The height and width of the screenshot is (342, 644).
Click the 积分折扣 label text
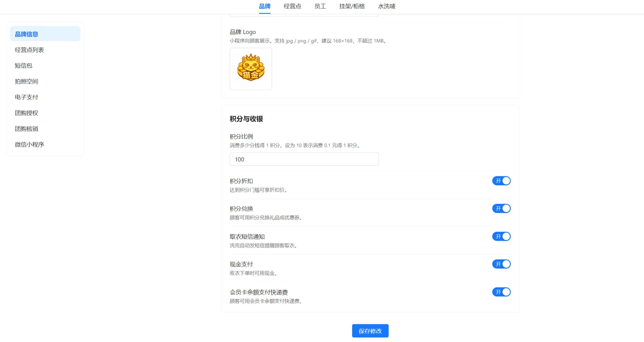[242, 181]
